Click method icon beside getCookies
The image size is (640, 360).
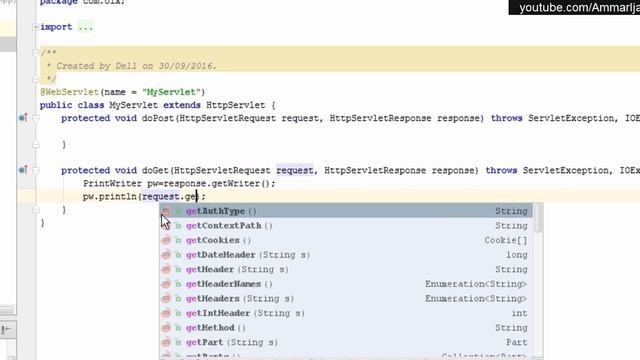pos(166,240)
